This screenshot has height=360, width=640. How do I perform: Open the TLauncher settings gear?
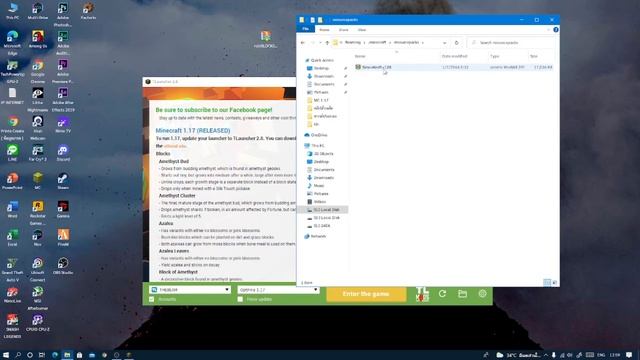coord(482,293)
